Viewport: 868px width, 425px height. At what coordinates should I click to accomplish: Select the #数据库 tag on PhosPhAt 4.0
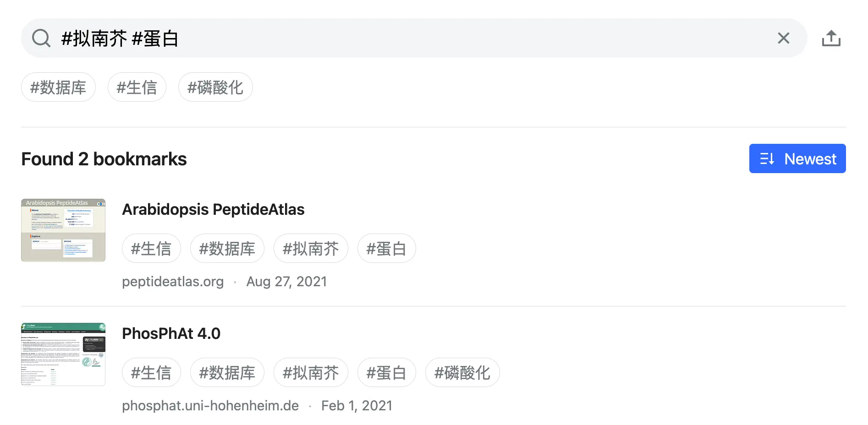click(227, 372)
